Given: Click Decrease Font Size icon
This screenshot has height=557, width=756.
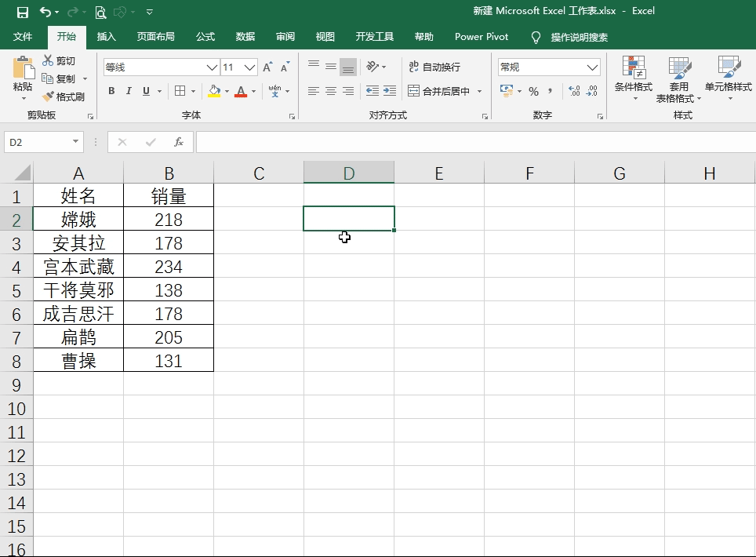Looking at the screenshot, I should pos(285,67).
